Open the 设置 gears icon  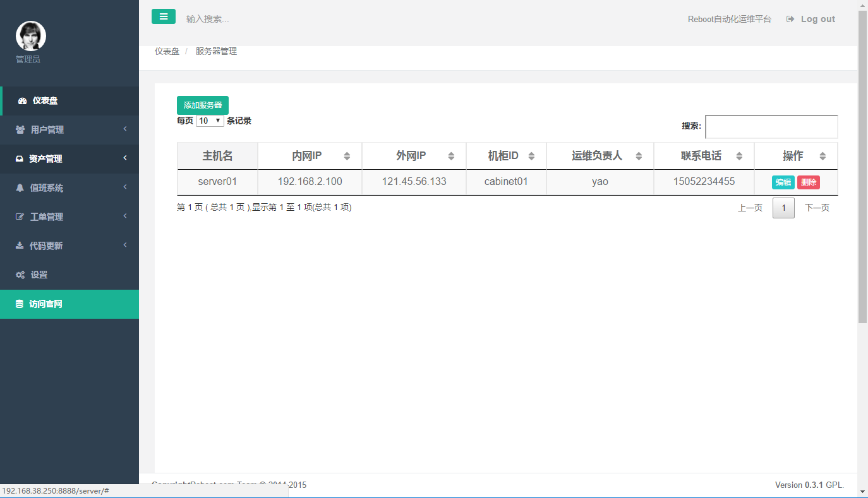[21, 275]
